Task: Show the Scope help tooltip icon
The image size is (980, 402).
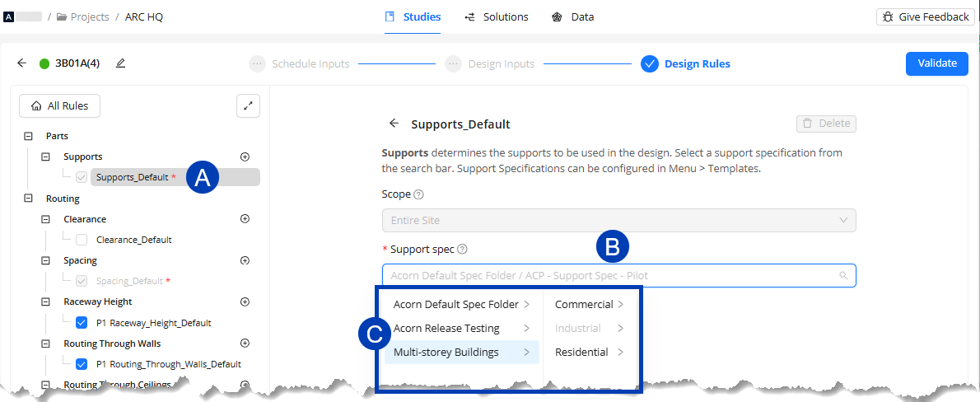Action: coord(418,194)
